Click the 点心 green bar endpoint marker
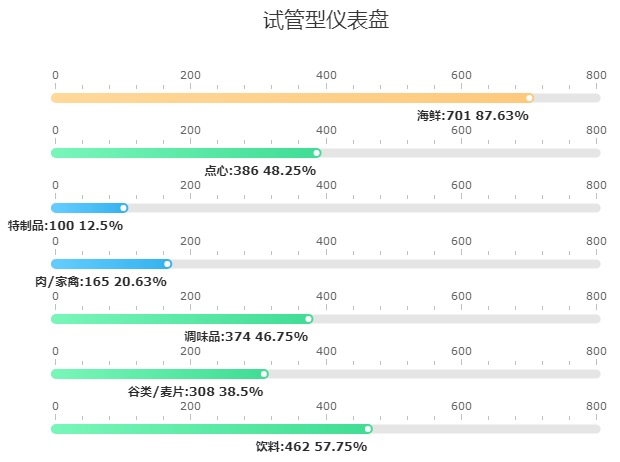The width and height of the screenshot is (620, 462). click(317, 153)
